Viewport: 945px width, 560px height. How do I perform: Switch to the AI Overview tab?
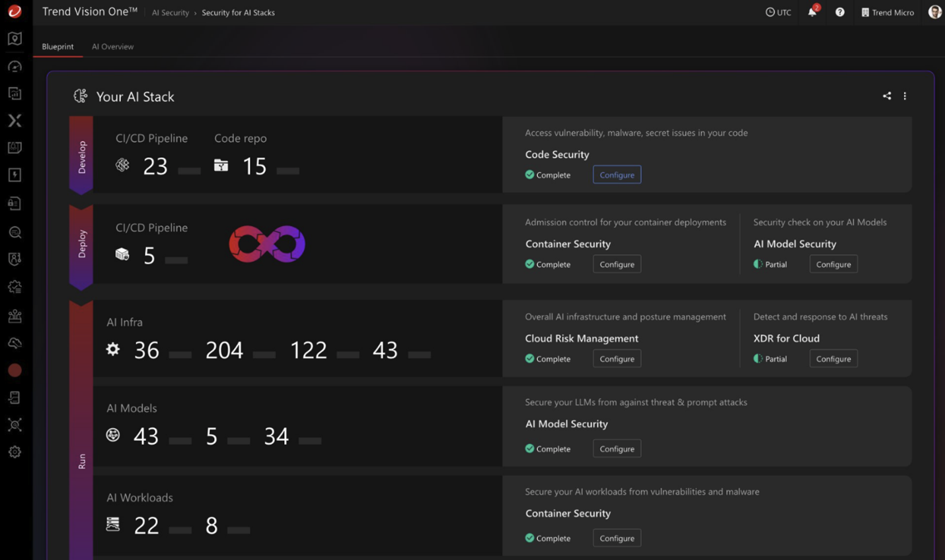click(x=112, y=46)
